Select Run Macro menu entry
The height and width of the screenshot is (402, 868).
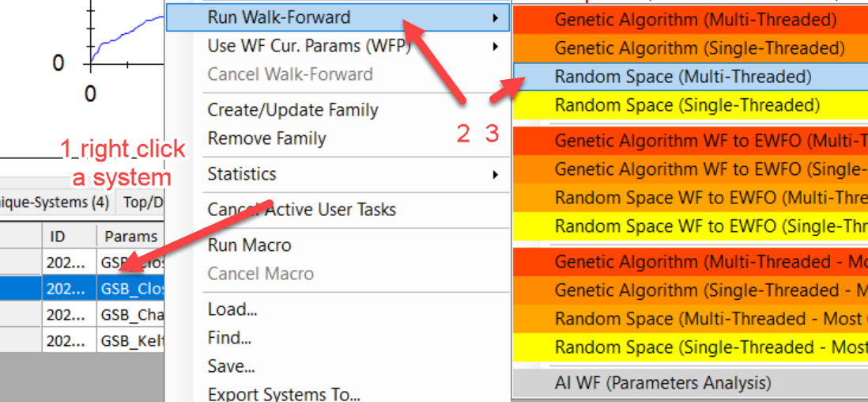point(249,245)
